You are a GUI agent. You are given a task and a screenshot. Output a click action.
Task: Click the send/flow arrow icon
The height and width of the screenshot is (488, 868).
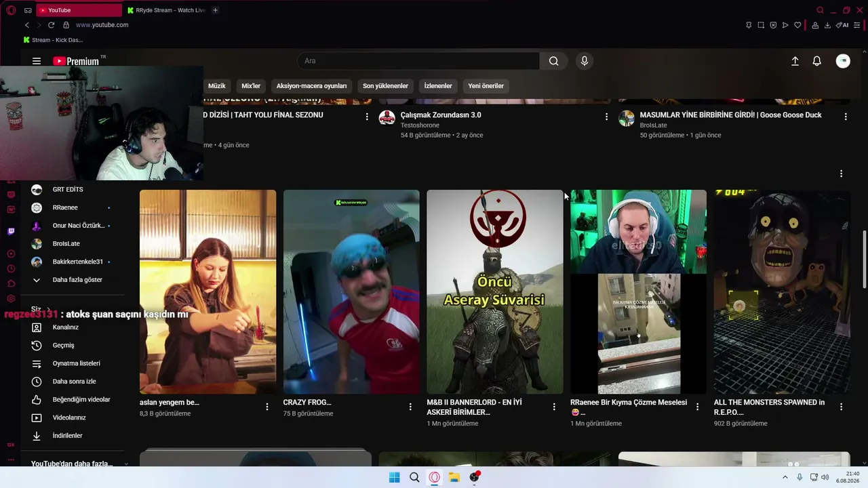click(785, 25)
